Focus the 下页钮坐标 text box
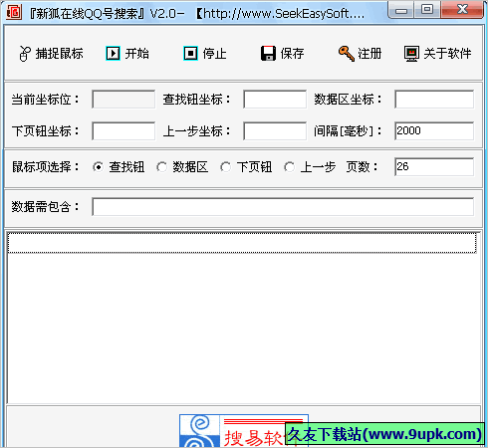Image resolution: width=488 pixels, height=448 pixels. coord(123,131)
